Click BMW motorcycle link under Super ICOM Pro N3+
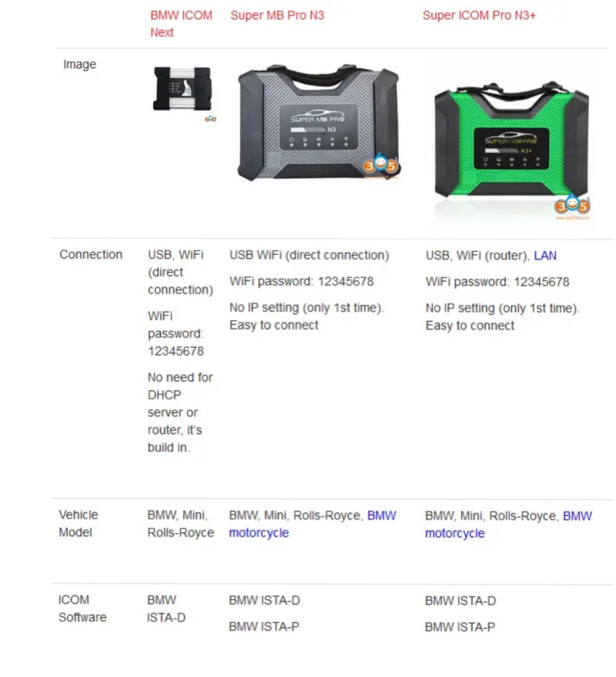Viewport: 616px width, 677px height. tap(509, 525)
